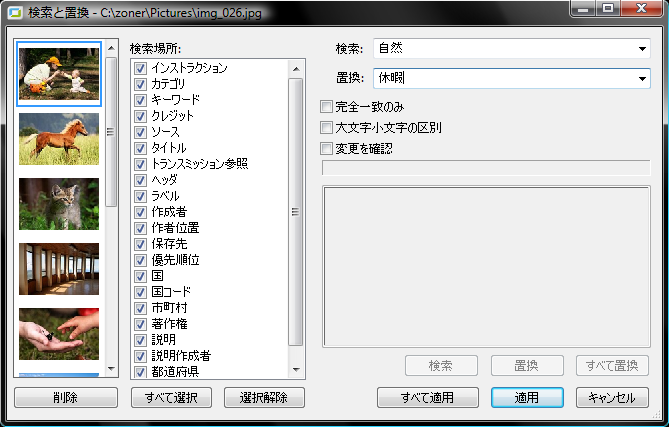Click the キャンセル button

(x=612, y=398)
